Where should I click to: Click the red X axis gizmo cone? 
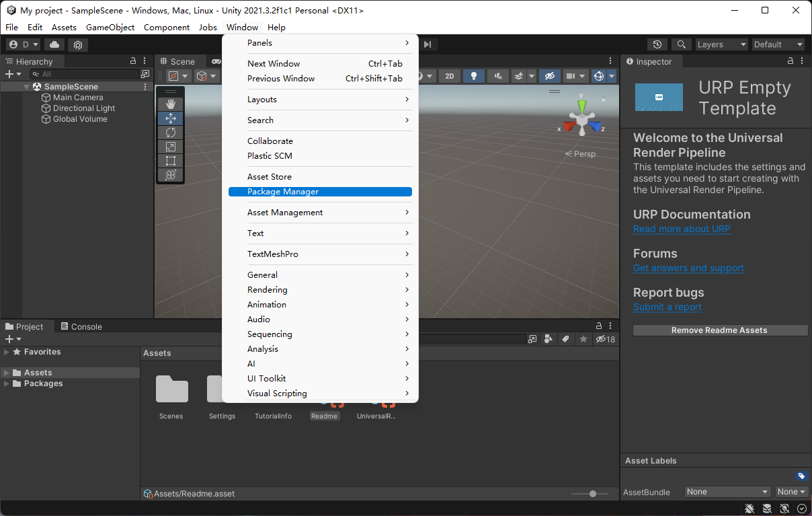tap(569, 126)
